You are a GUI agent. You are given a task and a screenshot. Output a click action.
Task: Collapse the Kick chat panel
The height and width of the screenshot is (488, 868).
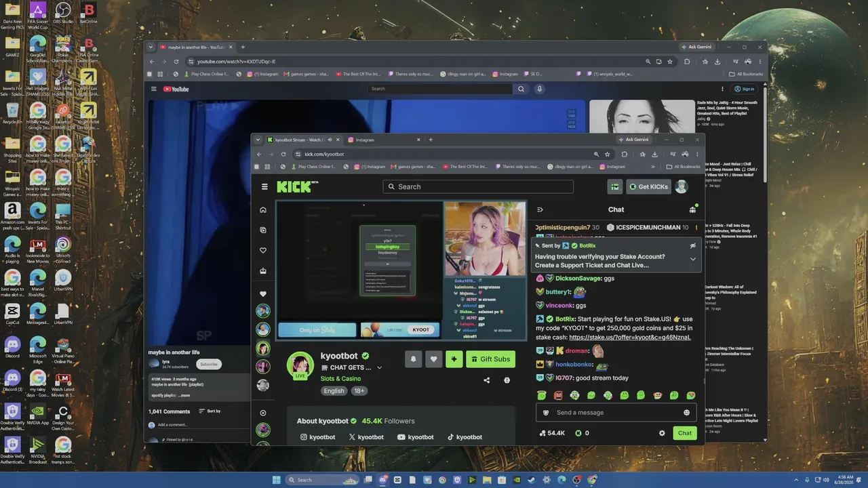click(x=540, y=209)
